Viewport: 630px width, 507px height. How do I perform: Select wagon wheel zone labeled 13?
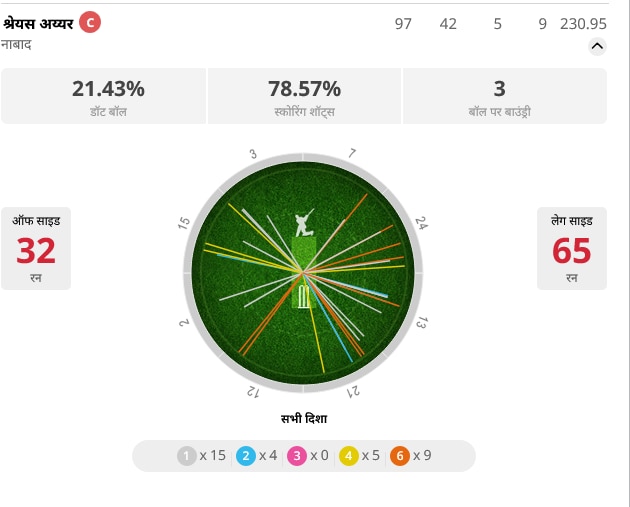(421, 322)
